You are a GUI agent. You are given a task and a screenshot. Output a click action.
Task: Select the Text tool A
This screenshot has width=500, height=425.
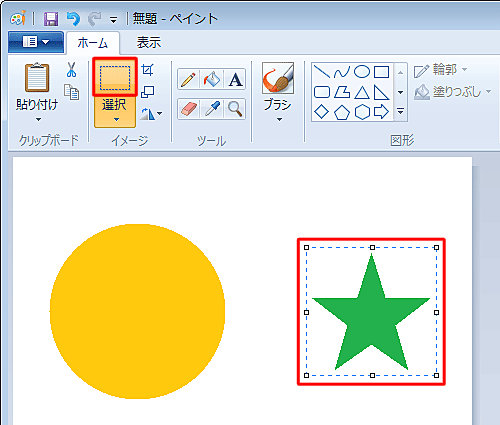[235, 80]
